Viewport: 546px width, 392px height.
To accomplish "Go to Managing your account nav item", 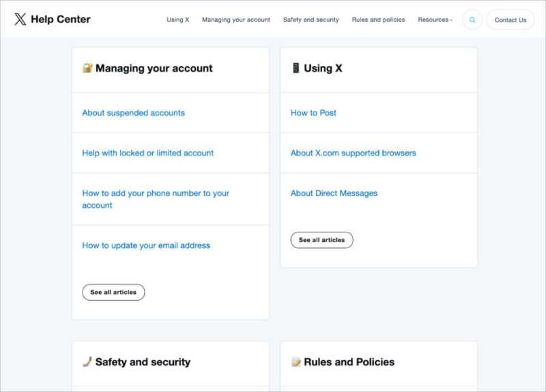I will [236, 20].
